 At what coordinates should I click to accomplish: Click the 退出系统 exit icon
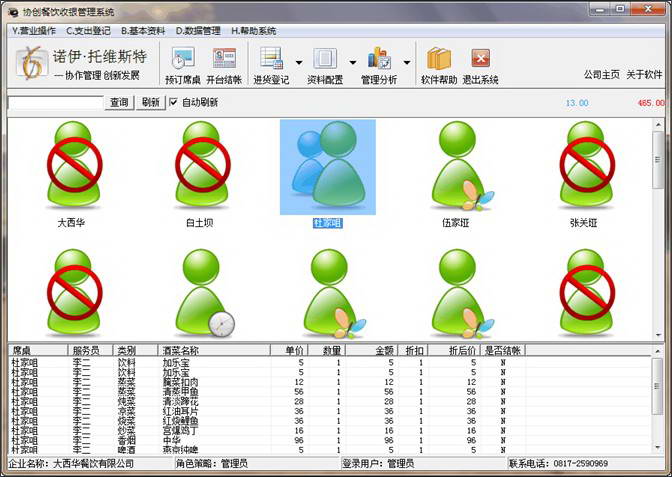click(480, 66)
